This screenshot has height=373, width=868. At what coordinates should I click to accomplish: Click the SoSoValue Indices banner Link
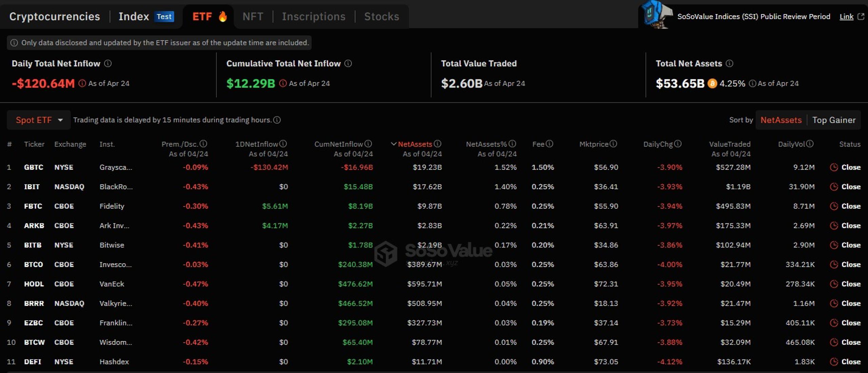(846, 17)
